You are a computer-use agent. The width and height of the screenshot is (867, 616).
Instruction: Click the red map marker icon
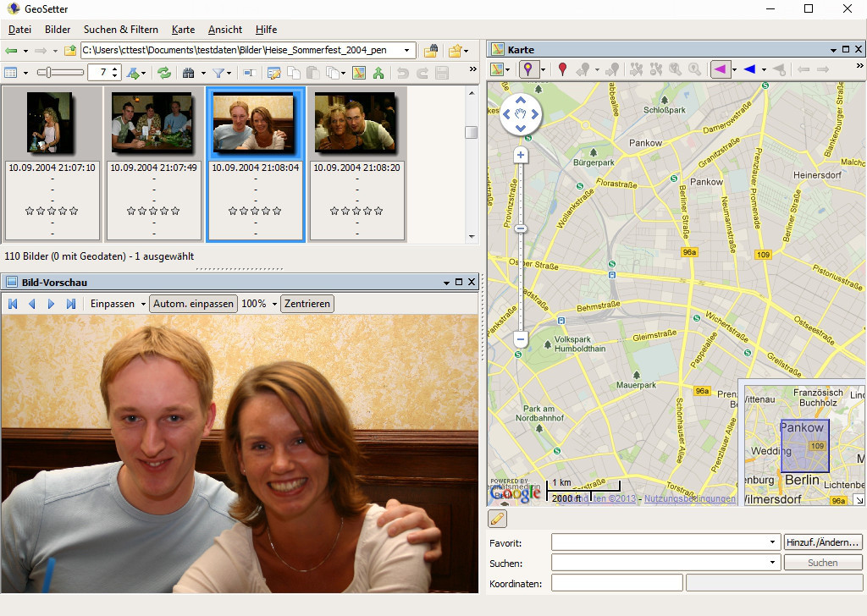562,69
